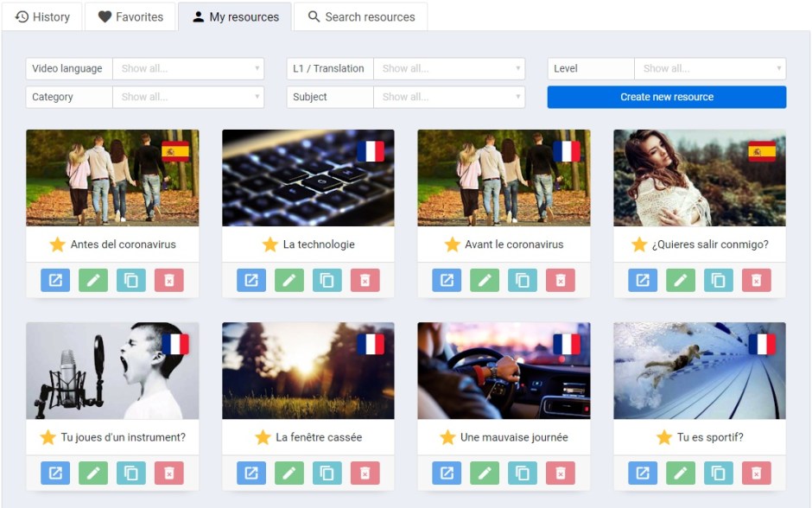Click the swimmer thumbnail image

pyautogui.click(x=700, y=371)
